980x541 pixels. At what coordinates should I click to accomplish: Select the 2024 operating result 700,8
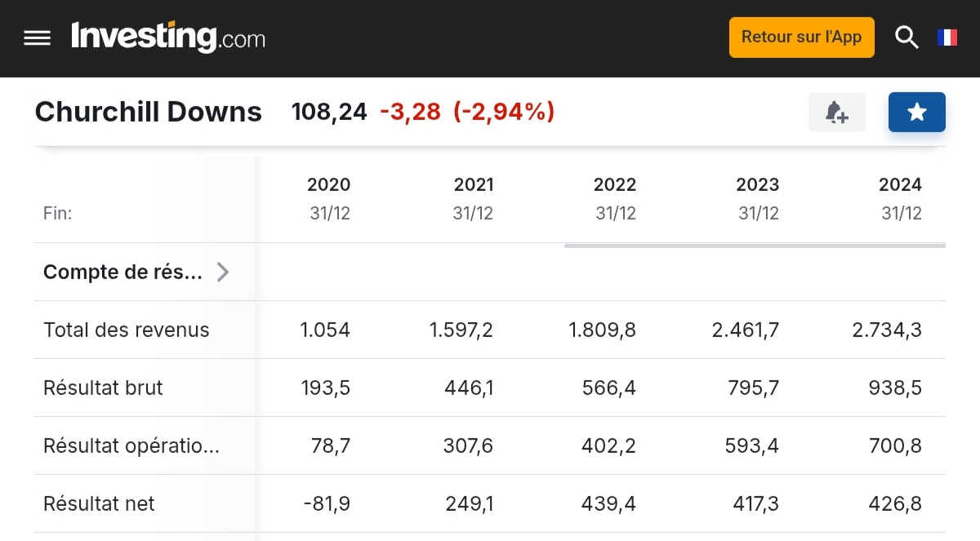(896, 446)
